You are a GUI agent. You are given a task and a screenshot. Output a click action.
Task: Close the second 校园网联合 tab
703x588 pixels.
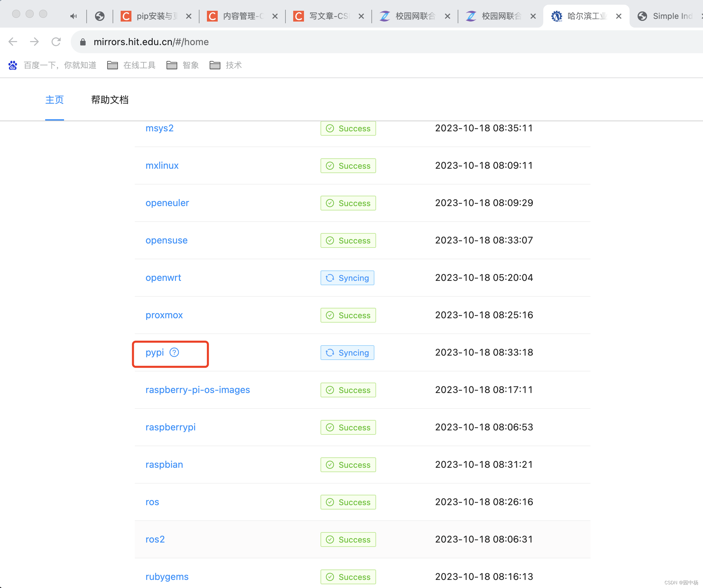533,16
